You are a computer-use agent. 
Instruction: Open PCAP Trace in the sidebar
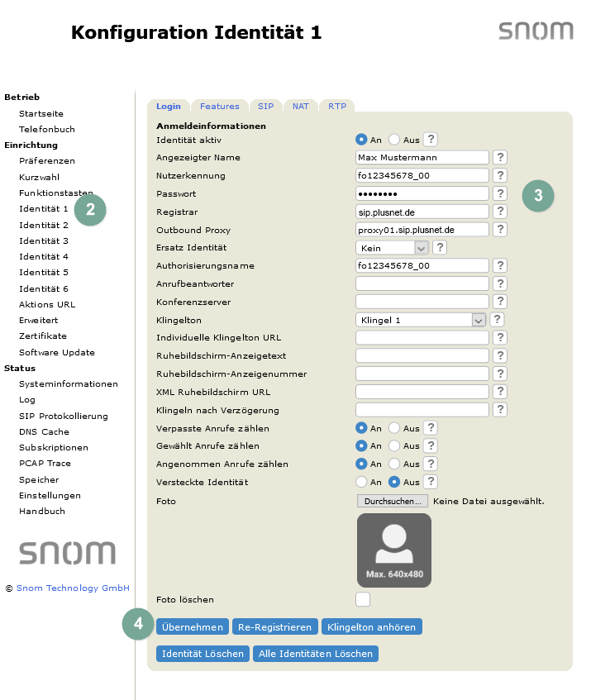[x=45, y=464]
